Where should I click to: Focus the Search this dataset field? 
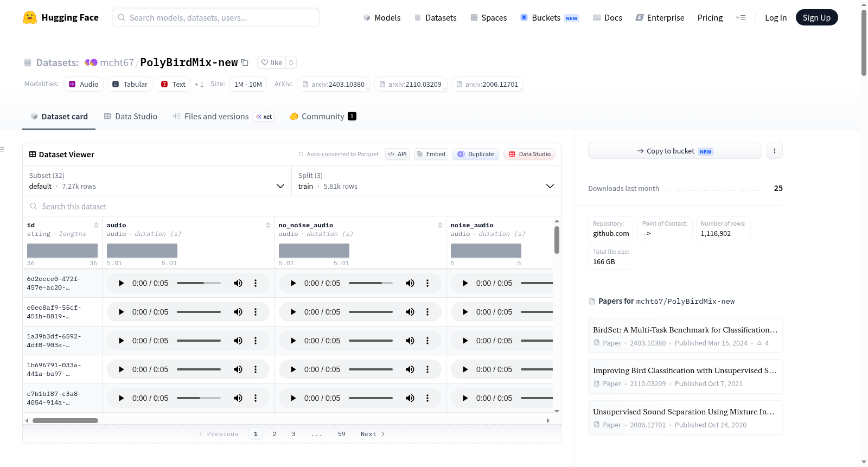pos(292,206)
